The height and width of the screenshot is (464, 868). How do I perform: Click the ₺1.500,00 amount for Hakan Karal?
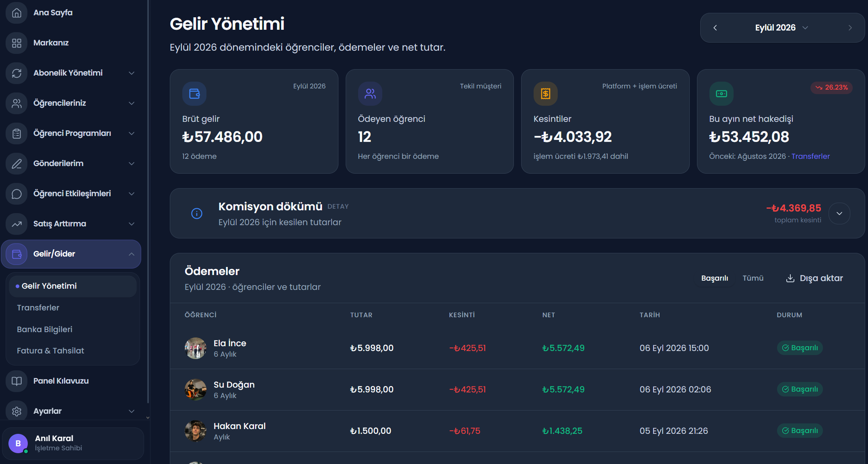[x=370, y=431]
